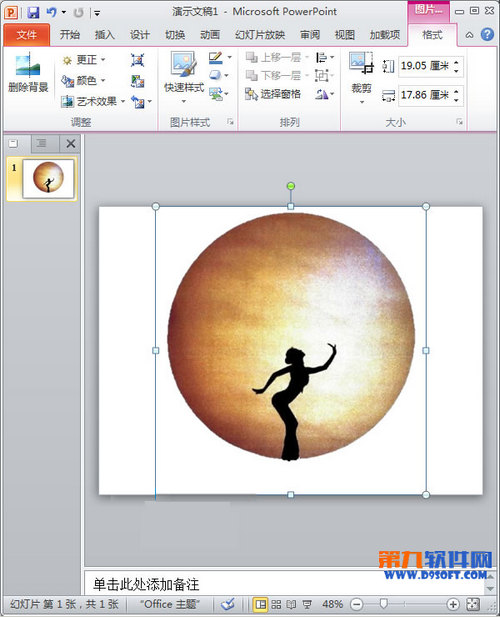Click the Redo icon
This screenshot has height=617, width=500.
(78, 13)
